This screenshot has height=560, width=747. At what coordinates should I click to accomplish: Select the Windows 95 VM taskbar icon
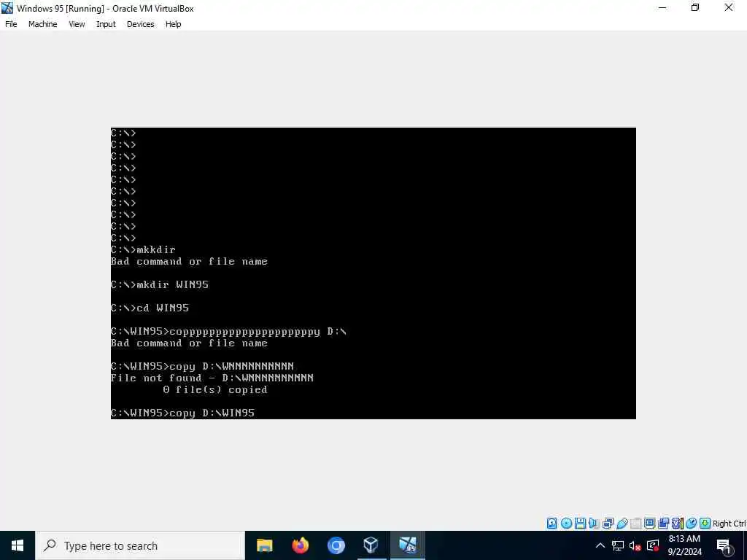407,545
